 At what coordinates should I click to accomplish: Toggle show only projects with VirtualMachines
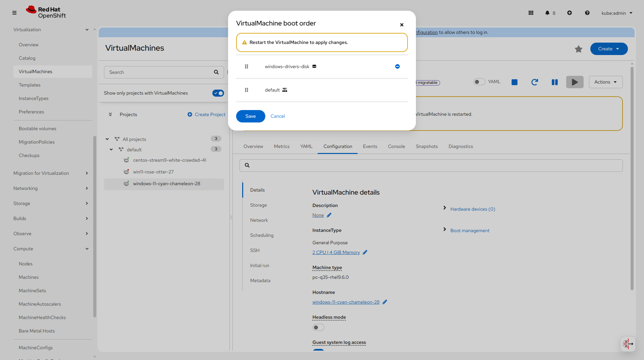click(218, 93)
